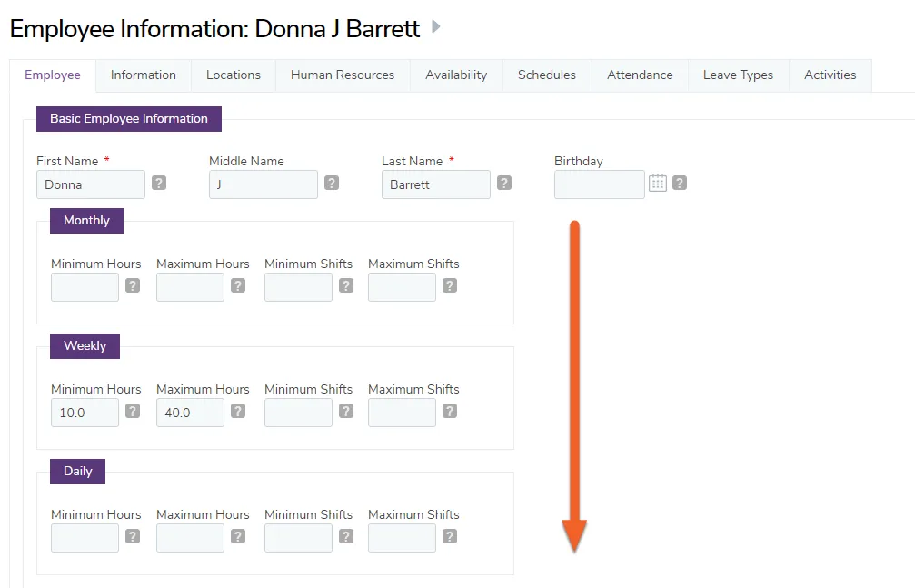The width and height of the screenshot is (915, 588).
Task: View help for Daily Maximum Hours
Action: (238, 536)
